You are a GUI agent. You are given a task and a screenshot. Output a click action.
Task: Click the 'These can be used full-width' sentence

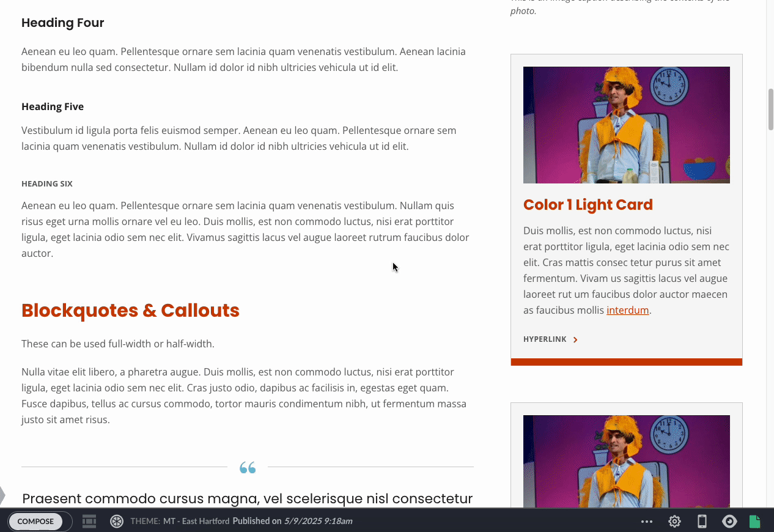[x=118, y=344]
